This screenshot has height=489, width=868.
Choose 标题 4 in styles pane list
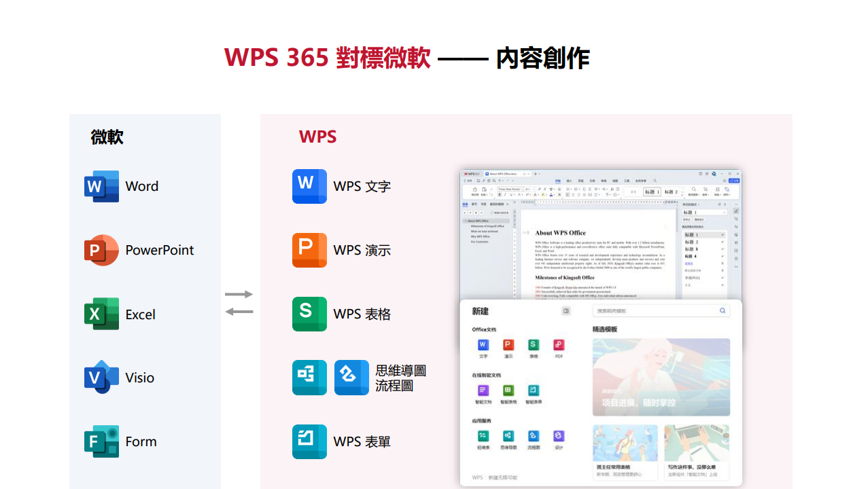click(703, 256)
